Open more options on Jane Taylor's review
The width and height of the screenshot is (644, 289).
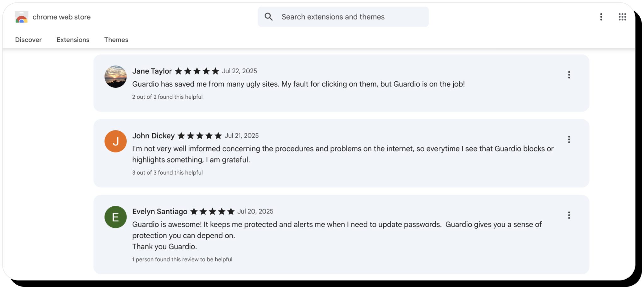(x=569, y=75)
